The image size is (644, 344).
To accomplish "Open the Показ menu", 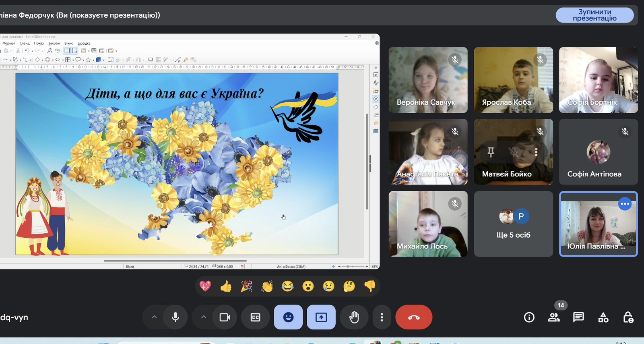I will [39, 43].
